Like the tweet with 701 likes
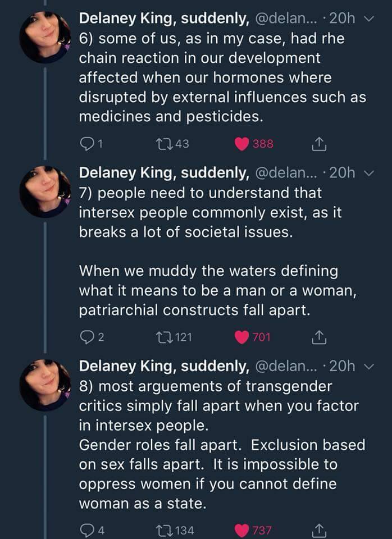The image size is (392, 539). pos(242,337)
